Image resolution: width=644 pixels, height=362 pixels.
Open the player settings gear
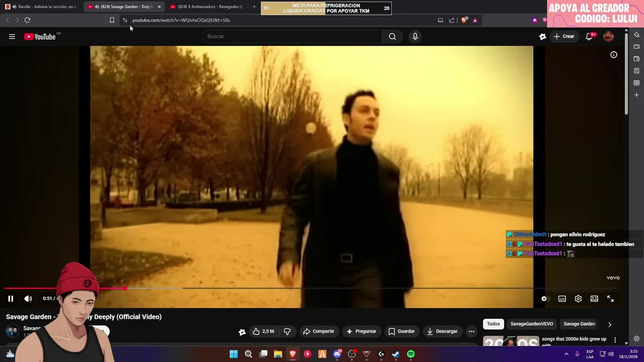click(578, 299)
